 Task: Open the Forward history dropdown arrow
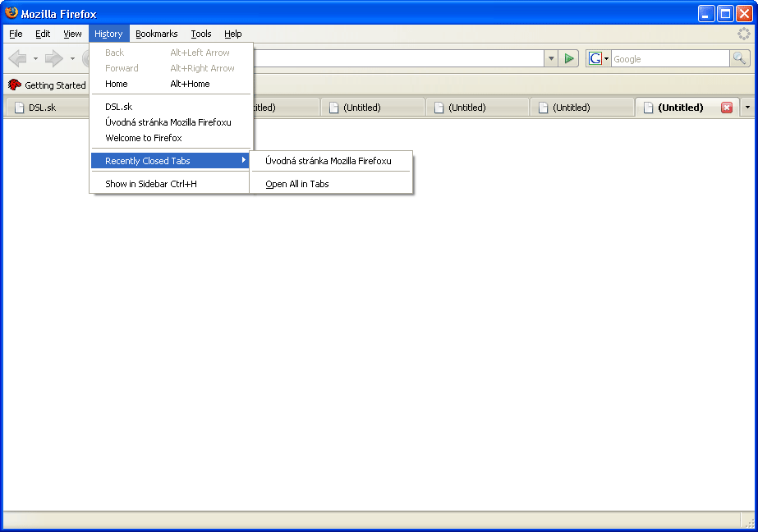coord(72,59)
